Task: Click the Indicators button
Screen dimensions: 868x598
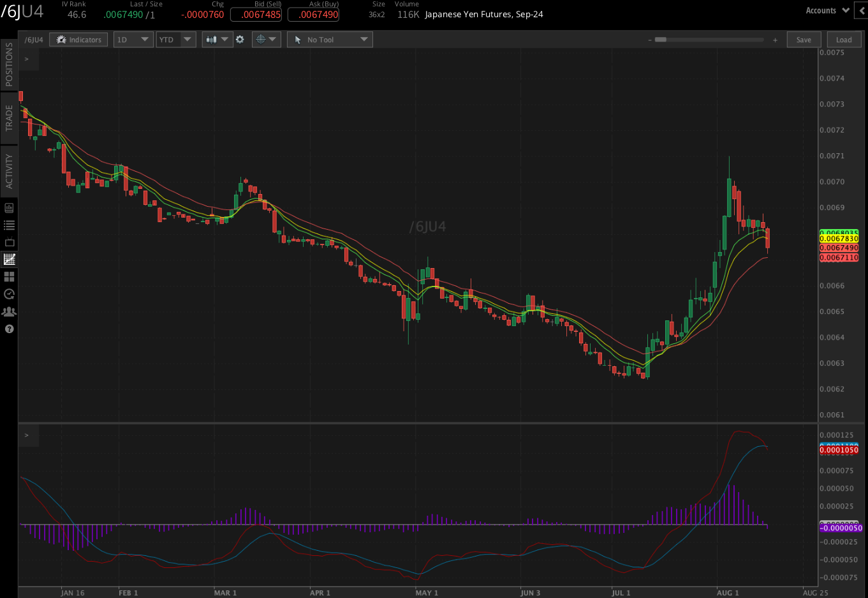Action: (x=78, y=39)
